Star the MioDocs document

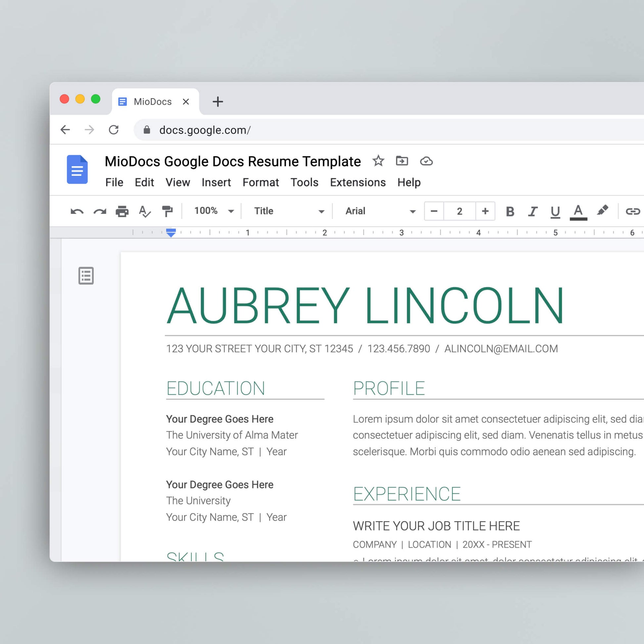(x=379, y=161)
